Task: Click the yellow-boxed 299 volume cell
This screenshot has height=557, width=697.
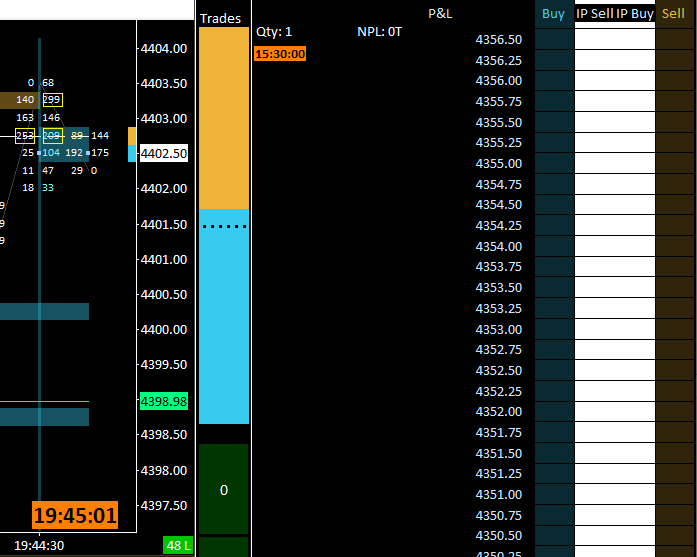Action: [x=52, y=100]
